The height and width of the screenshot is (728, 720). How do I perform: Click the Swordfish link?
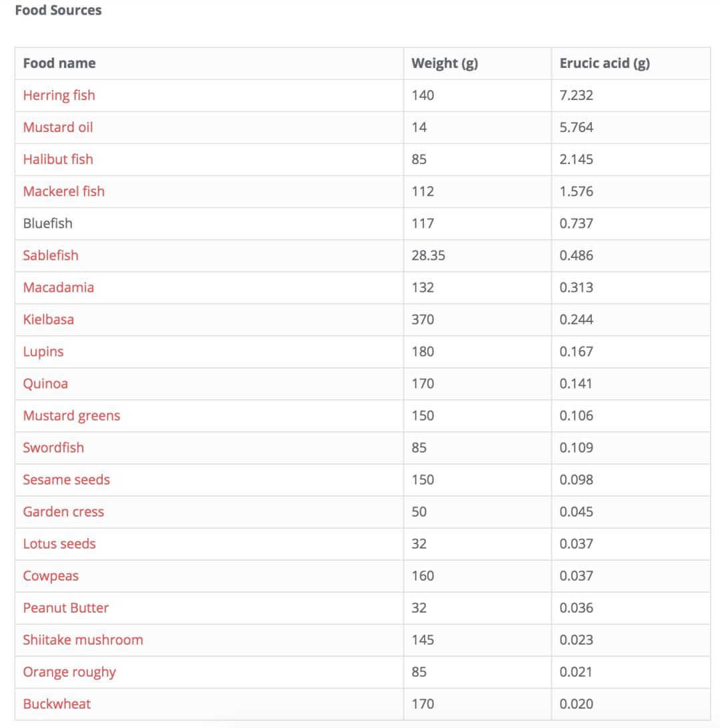click(x=53, y=447)
